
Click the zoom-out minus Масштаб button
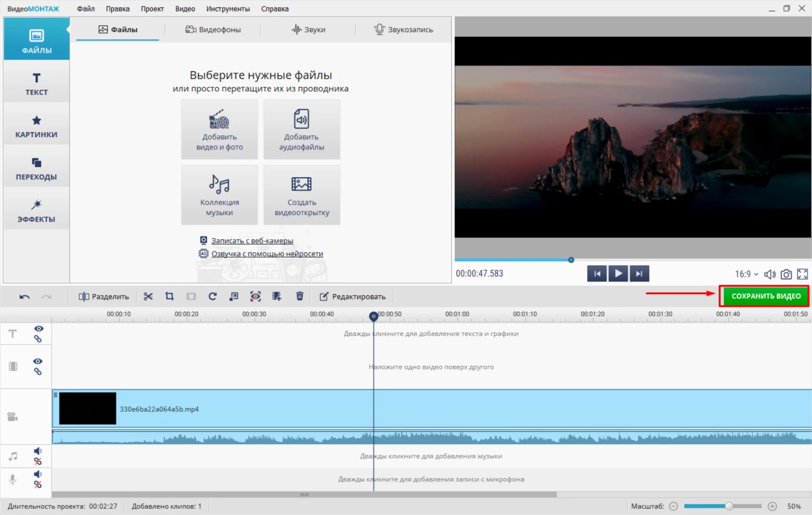(673, 506)
